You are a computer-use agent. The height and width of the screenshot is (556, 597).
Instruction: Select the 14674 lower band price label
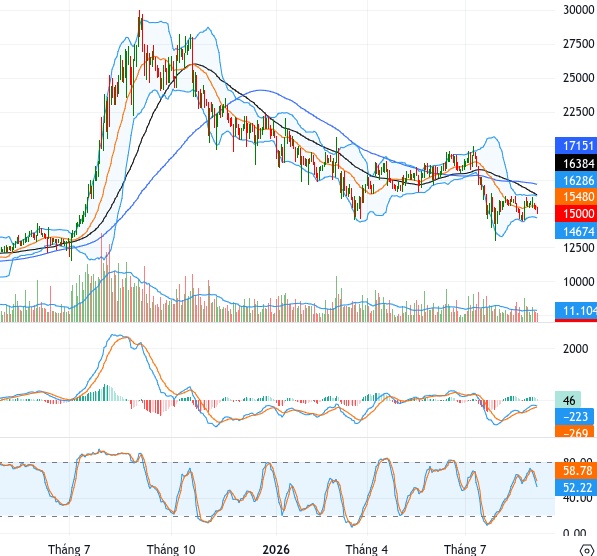576,231
